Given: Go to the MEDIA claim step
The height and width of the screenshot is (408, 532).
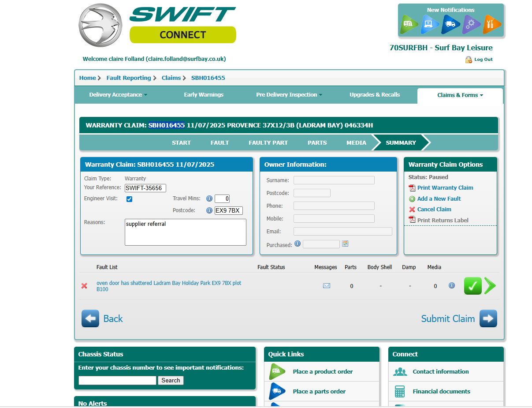Looking at the screenshot, I should pos(356,143).
